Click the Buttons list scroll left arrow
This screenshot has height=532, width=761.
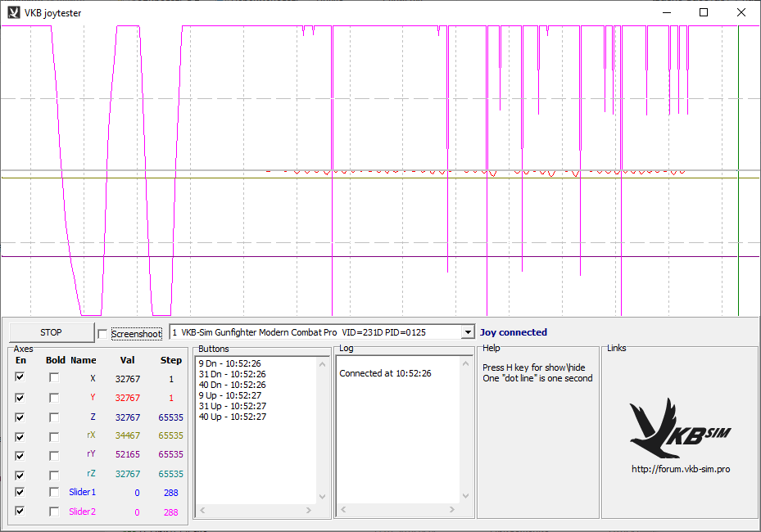click(x=202, y=510)
